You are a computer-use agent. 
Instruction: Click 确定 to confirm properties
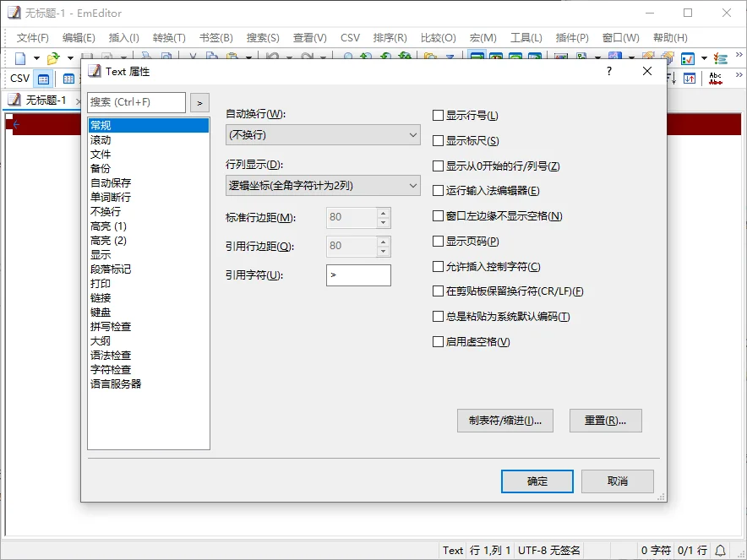click(537, 481)
